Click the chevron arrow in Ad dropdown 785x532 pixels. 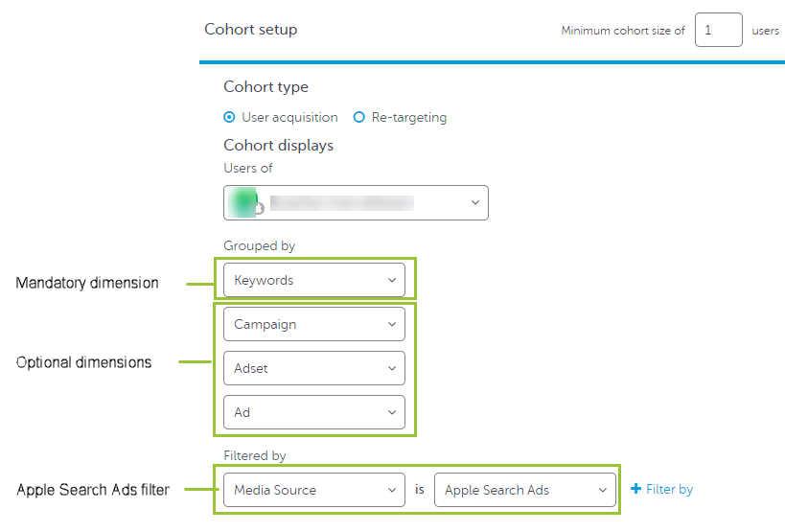[x=392, y=412]
